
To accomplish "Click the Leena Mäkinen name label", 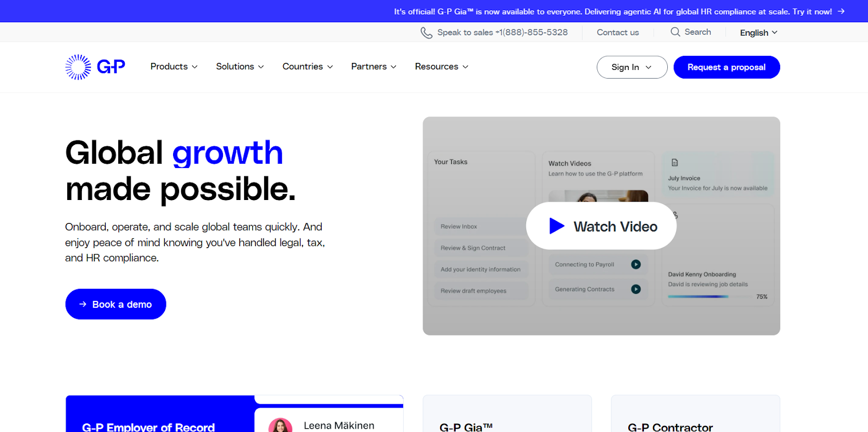I will point(339,425).
